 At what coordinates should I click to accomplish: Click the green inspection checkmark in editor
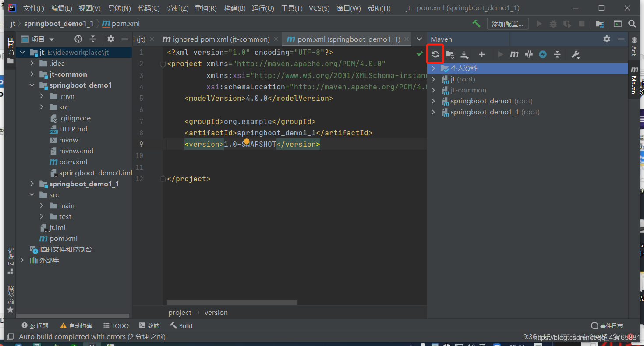point(420,53)
